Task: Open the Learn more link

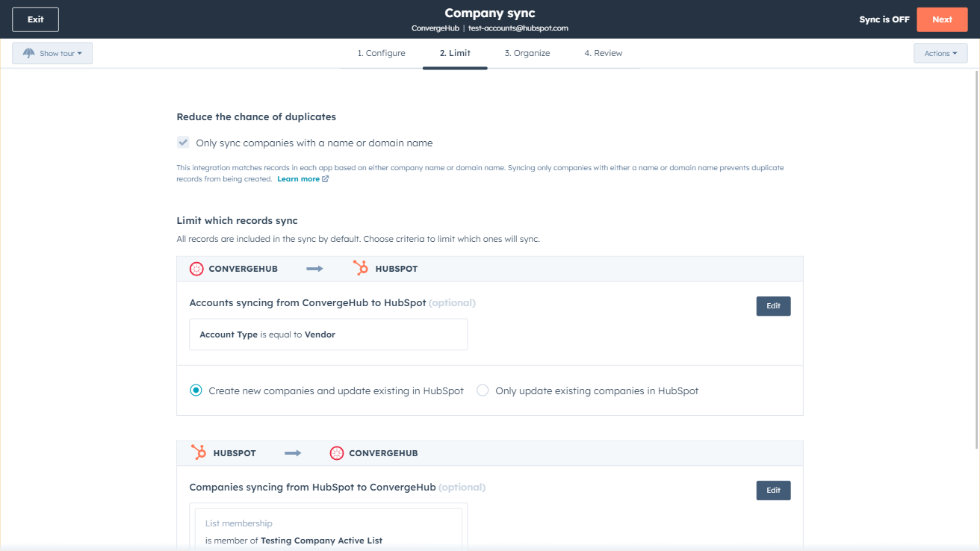Action: (x=298, y=178)
